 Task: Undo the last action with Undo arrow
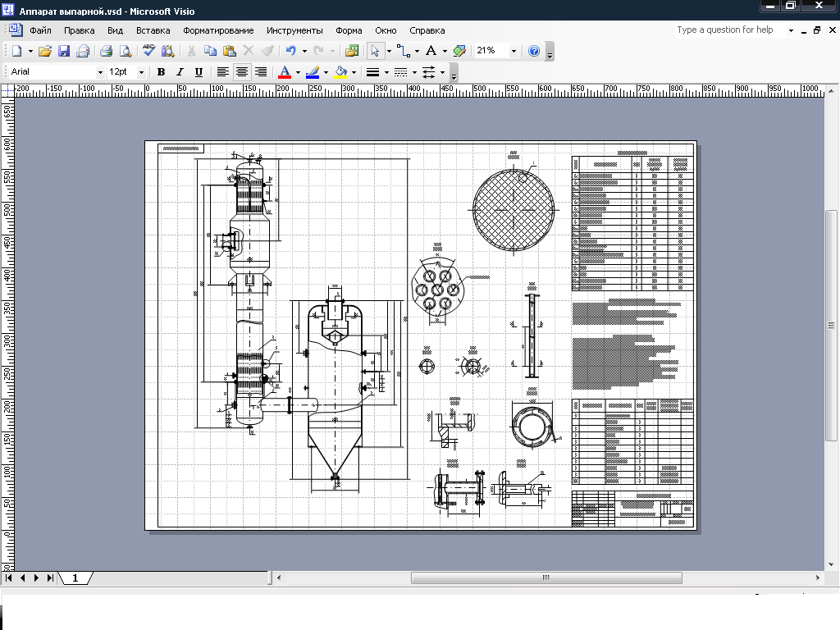(x=291, y=51)
